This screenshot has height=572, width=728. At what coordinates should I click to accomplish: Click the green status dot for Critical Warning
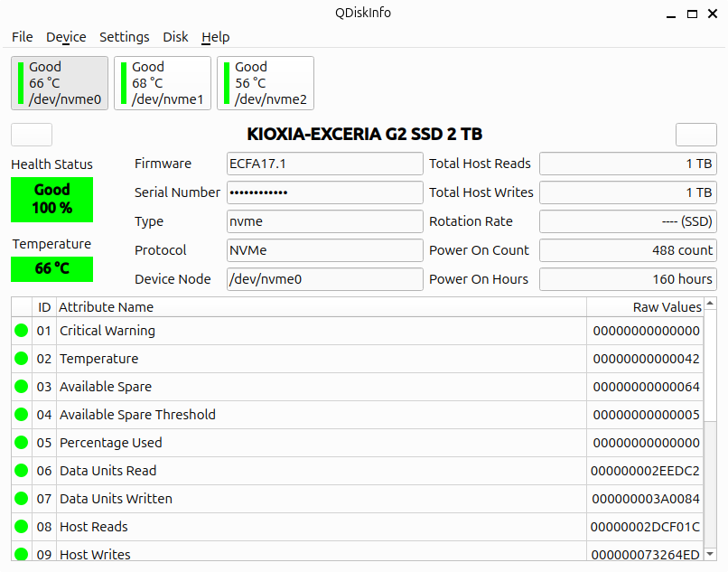click(22, 331)
